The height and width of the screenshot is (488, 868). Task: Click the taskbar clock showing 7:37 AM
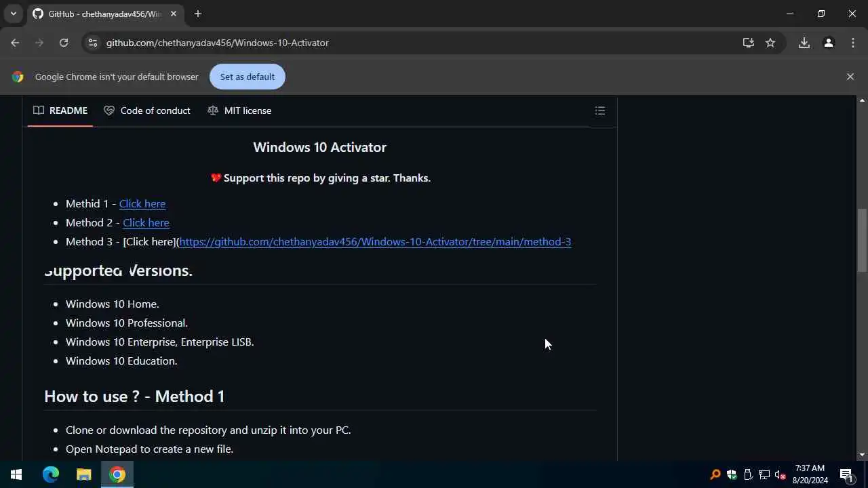(x=810, y=474)
